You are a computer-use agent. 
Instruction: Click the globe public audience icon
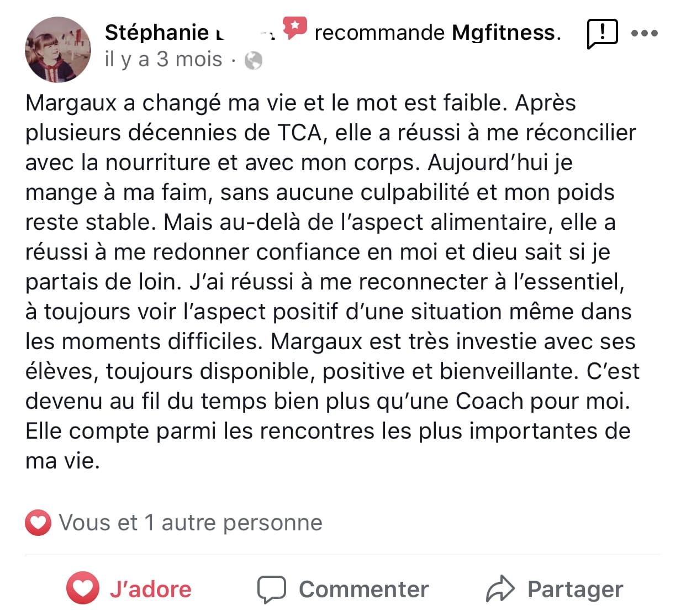click(x=253, y=60)
